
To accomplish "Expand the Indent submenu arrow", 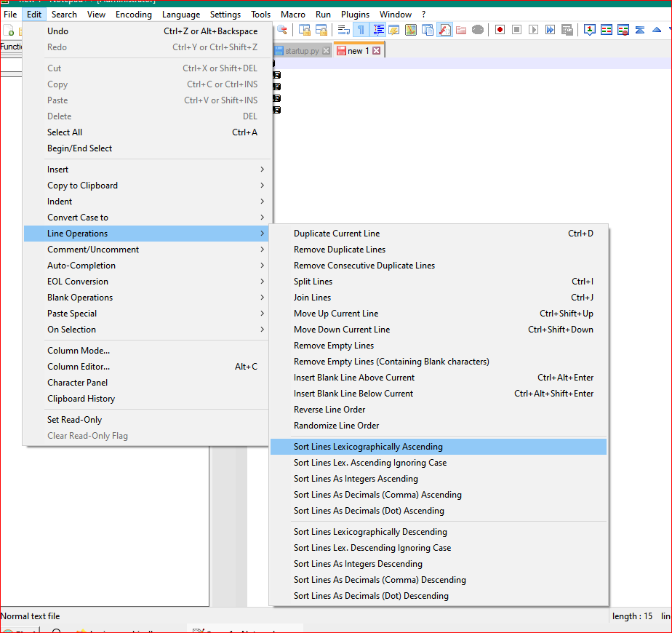I will click(263, 201).
